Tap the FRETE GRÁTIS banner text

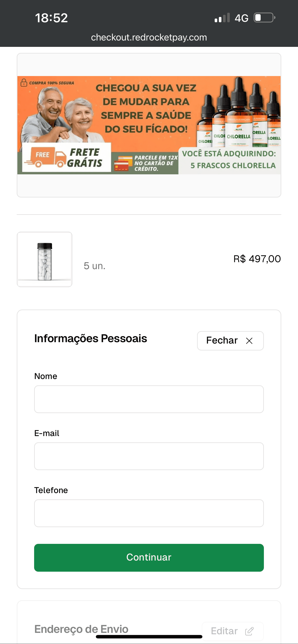[84, 158]
